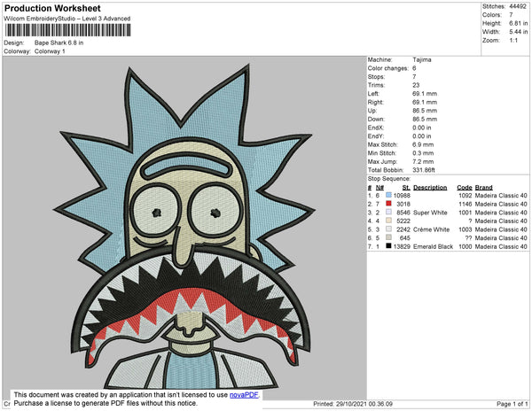The height and width of the screenshot is (411, 532).
Task: Click the Max Jump value '7.2 mm'
Action: click(423, 161)
